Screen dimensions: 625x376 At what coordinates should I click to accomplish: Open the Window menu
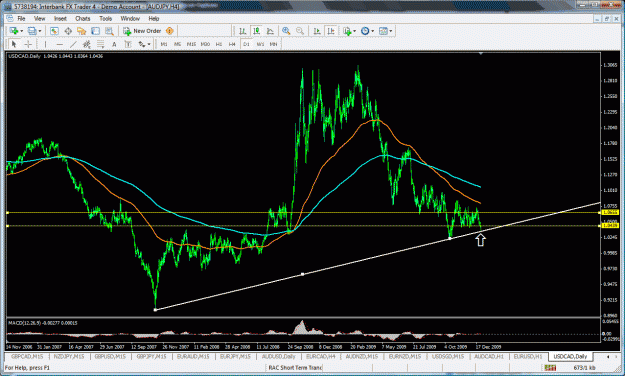pyautogui.click(x=130, y=18)
